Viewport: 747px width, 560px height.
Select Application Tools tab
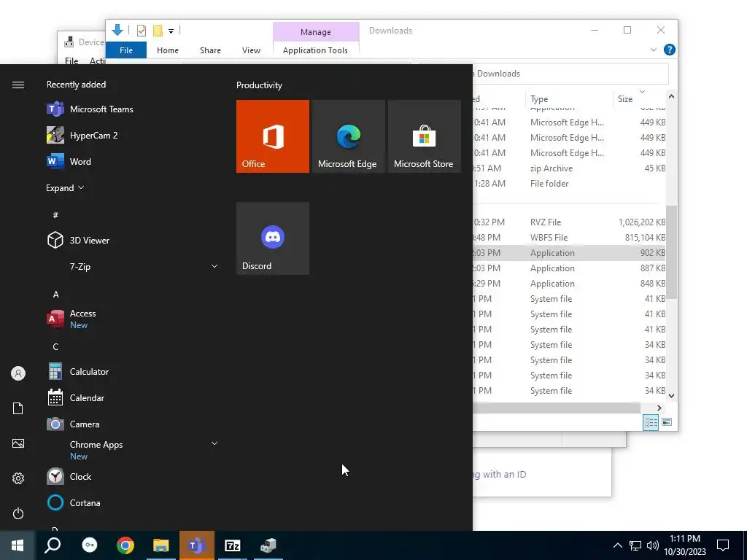coord(315,50)
